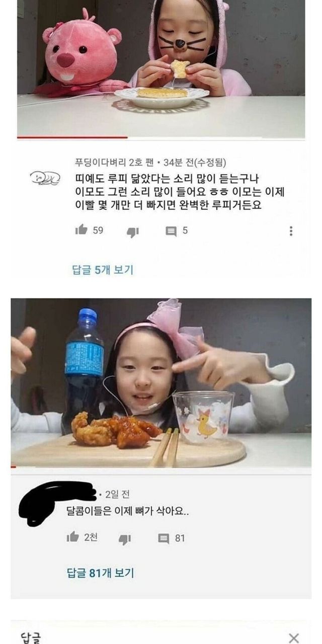Open reply icon showing 81 replies
322x644 pixels.
[164, 539]
